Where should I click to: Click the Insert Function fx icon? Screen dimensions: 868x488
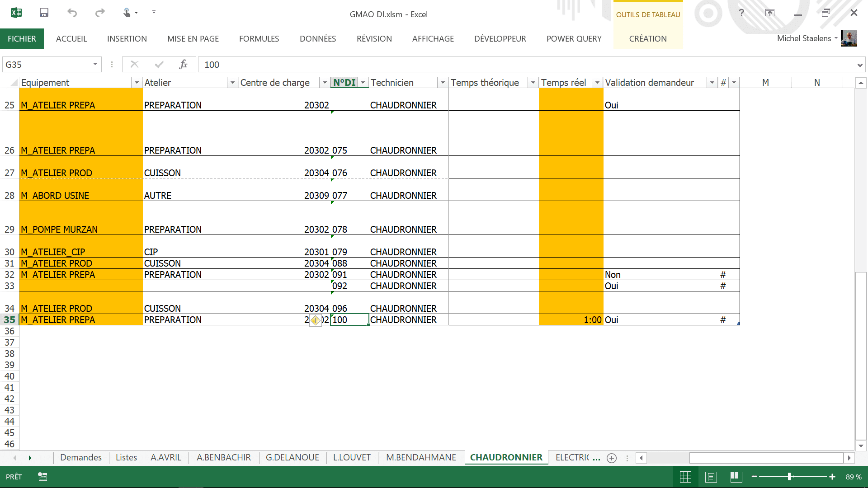183,65
